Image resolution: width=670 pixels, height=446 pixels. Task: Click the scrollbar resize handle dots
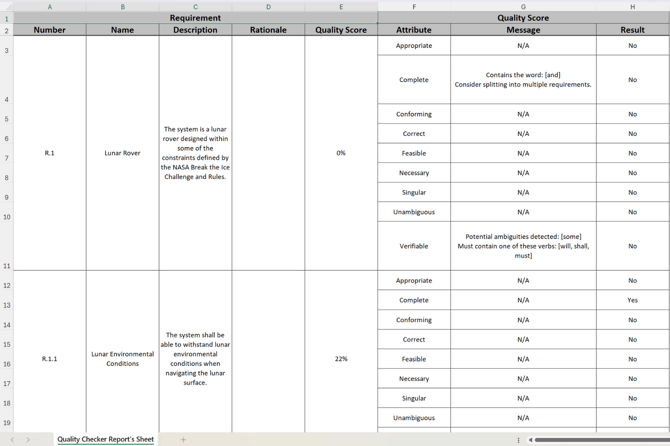(518, 439)
